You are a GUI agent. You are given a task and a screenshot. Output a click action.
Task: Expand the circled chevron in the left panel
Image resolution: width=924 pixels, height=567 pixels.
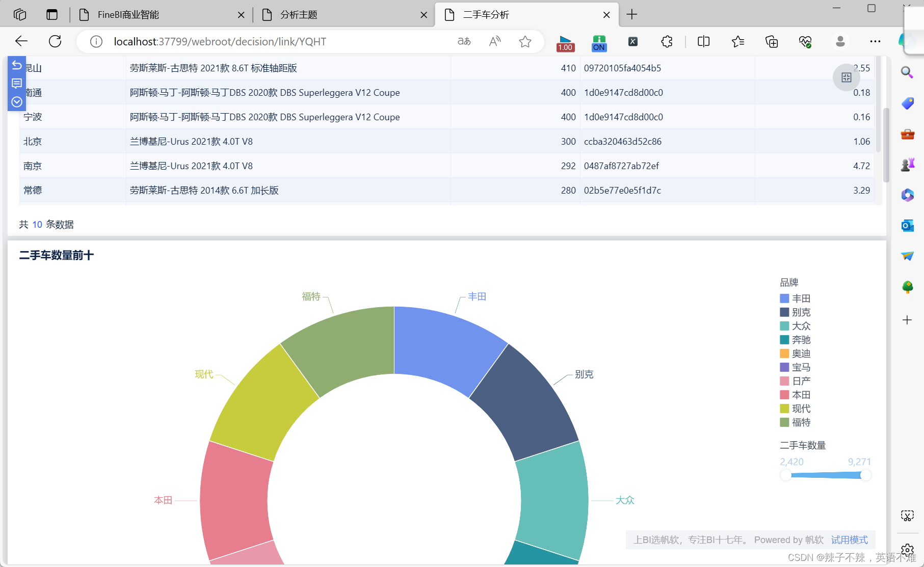pyautogui.click(x=17, y=102)
